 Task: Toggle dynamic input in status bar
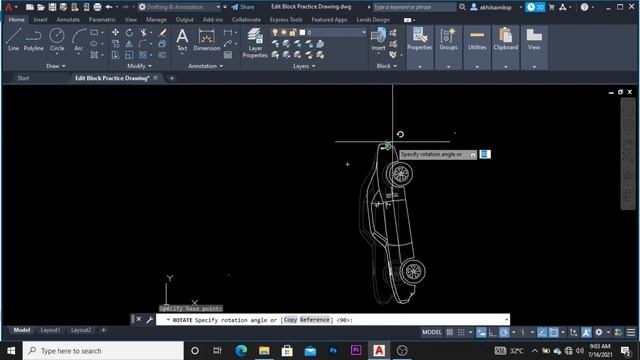tap(481, 333)
